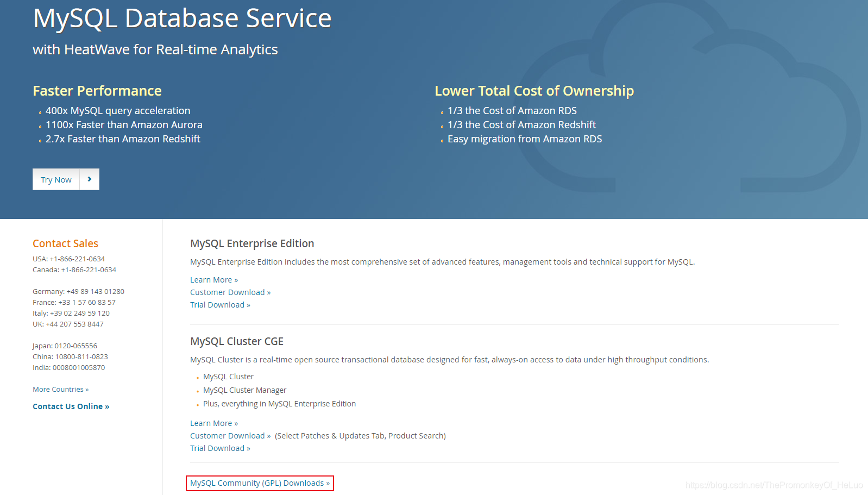Click the China phone number line

[70, 357]
